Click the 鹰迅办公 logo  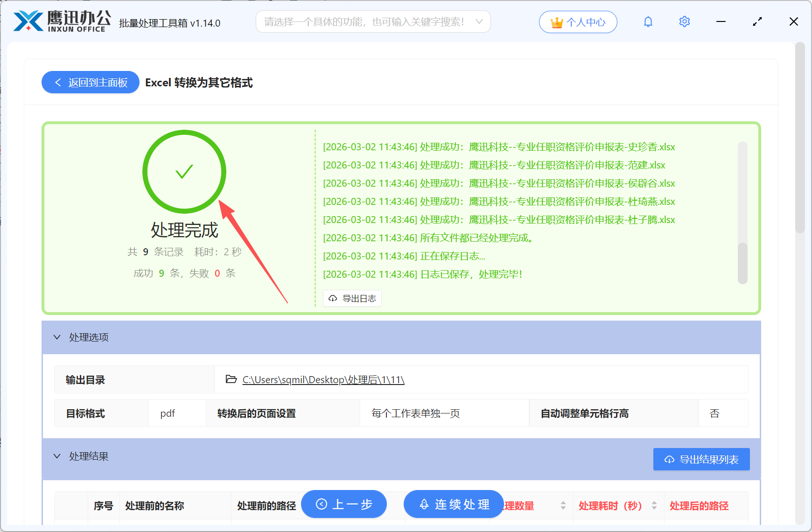(61, 21)
